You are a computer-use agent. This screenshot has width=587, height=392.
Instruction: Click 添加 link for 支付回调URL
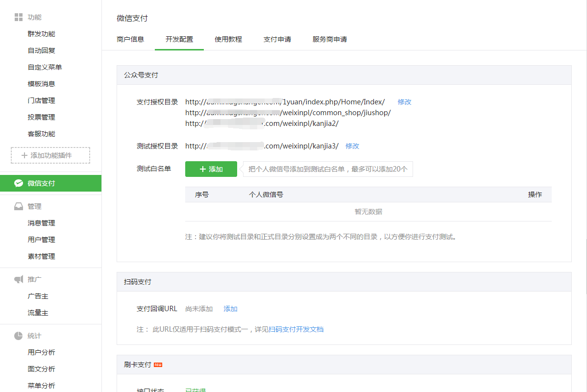[x=231, y=309]
